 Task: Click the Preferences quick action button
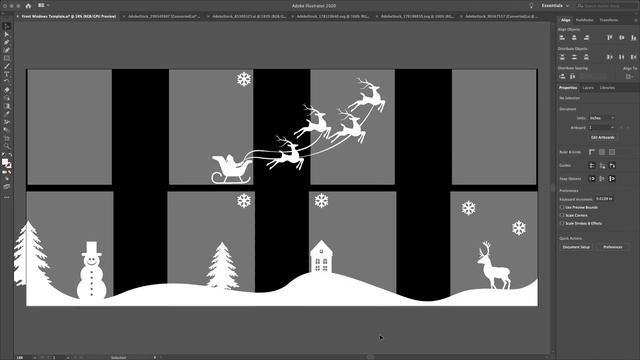(613, 247)
